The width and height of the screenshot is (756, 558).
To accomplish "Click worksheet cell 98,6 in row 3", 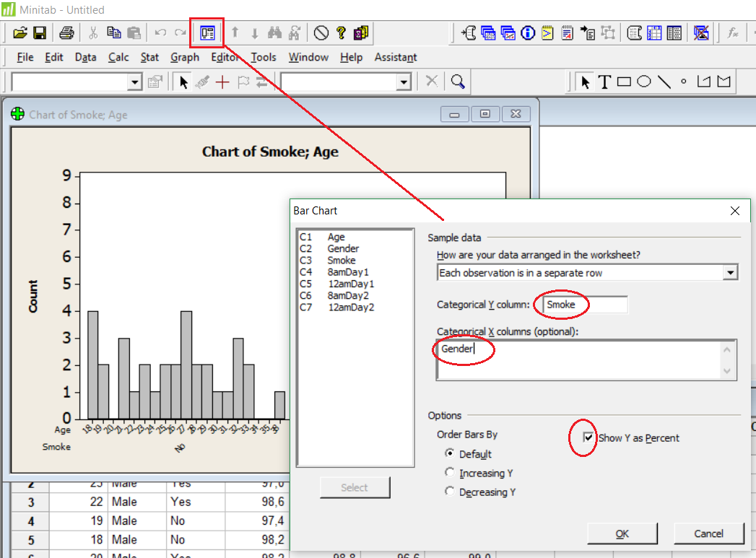I will coord(257,502).
